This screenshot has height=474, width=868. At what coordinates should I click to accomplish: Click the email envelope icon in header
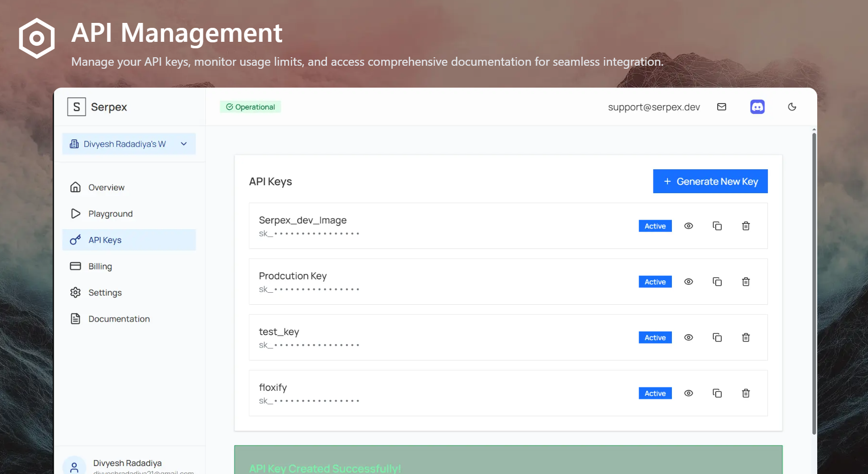pyautogui.click(x=721, y=107)
